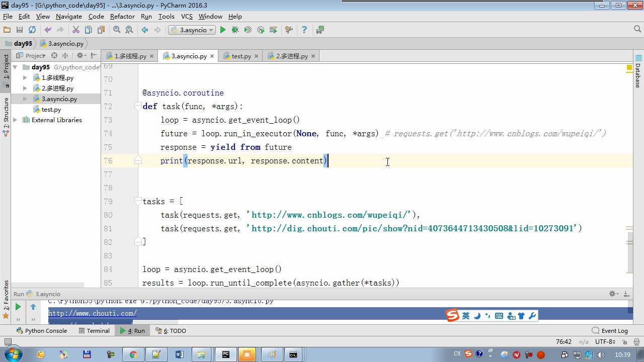Expand the 3.asyncio.py tree node
Image resolution: width=644 pixels, height=362 pixels.
25,99
